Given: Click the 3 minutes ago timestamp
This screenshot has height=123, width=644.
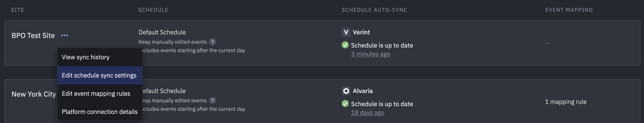Looking at the screenshot, I should pyautogui.click(x=370, y=54).
